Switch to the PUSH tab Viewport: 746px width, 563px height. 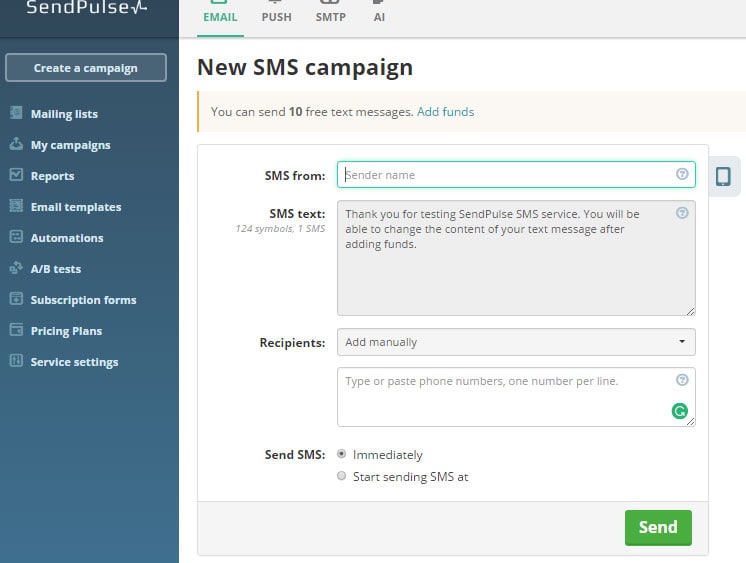pyautogui.click(x=277, y=16)
